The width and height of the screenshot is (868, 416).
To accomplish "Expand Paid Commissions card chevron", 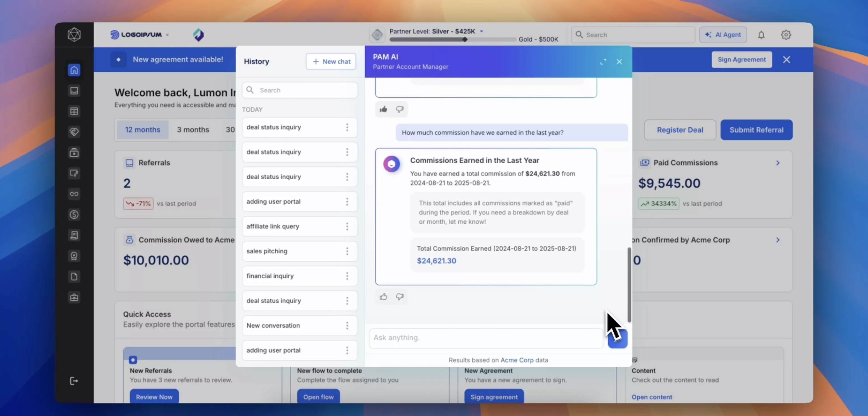I will (778, 163).
